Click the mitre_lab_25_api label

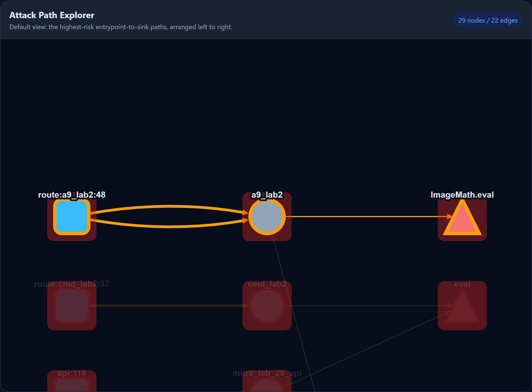click(x=267, y=373)
